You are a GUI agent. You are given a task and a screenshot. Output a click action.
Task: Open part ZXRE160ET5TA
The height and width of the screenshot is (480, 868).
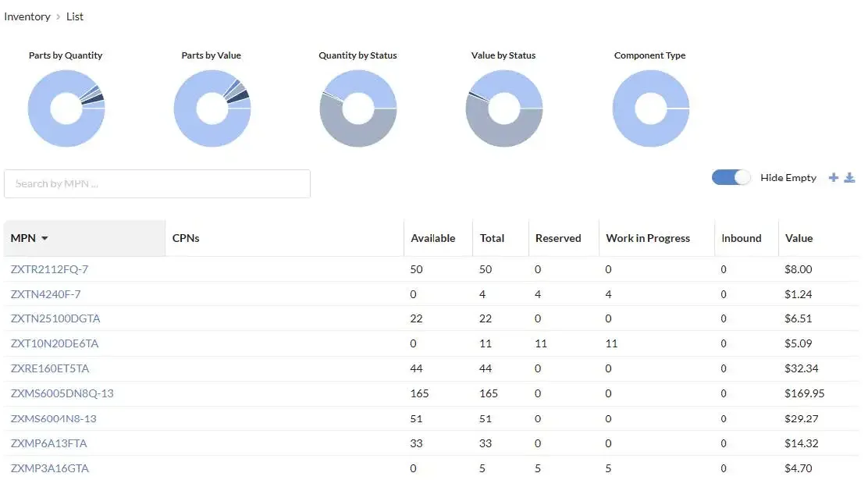tap(49, 368)
